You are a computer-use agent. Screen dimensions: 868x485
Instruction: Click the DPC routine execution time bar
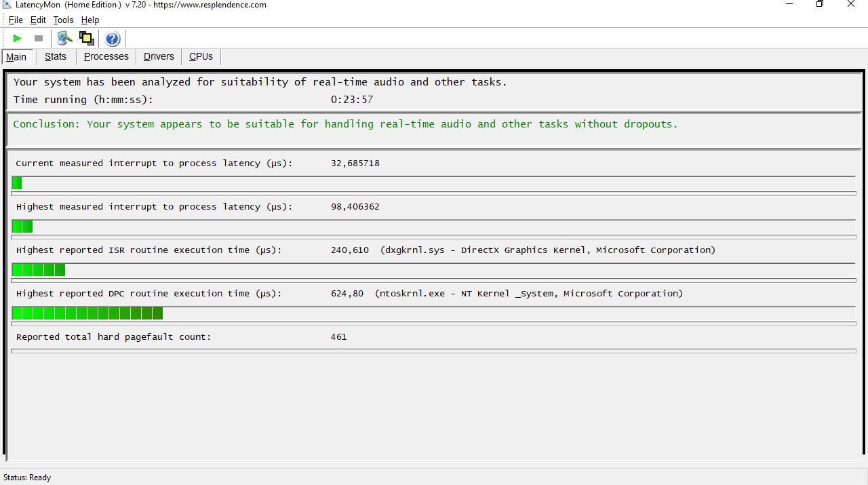pos(433,313)
